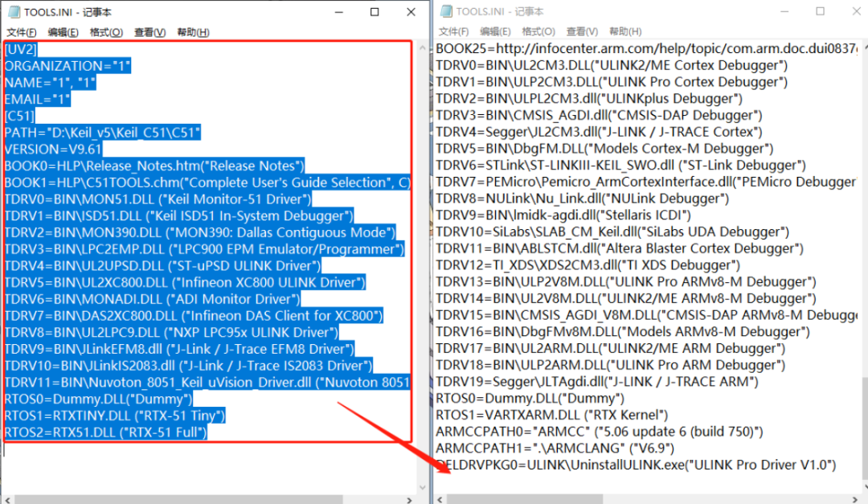Click scroll-left arrow in left window
Viewport: 868px width, 504px height.
tap(7, 499)
